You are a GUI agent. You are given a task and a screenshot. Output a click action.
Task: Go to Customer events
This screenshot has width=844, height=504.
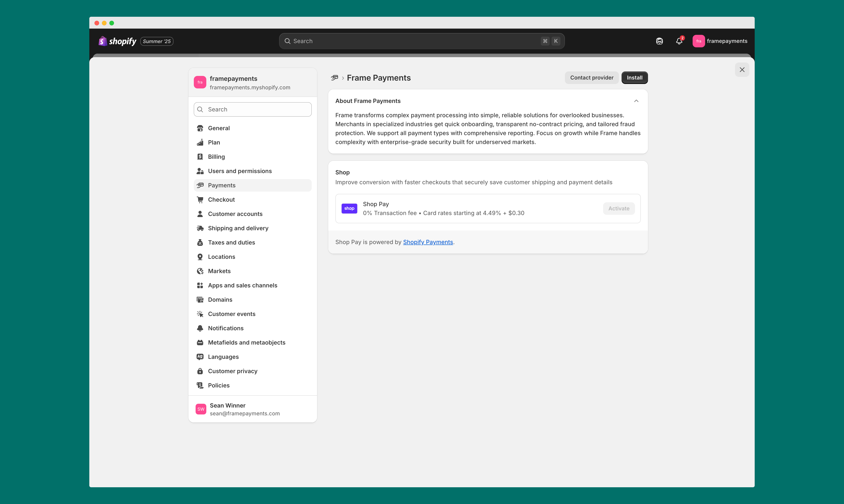pos(253,314)
